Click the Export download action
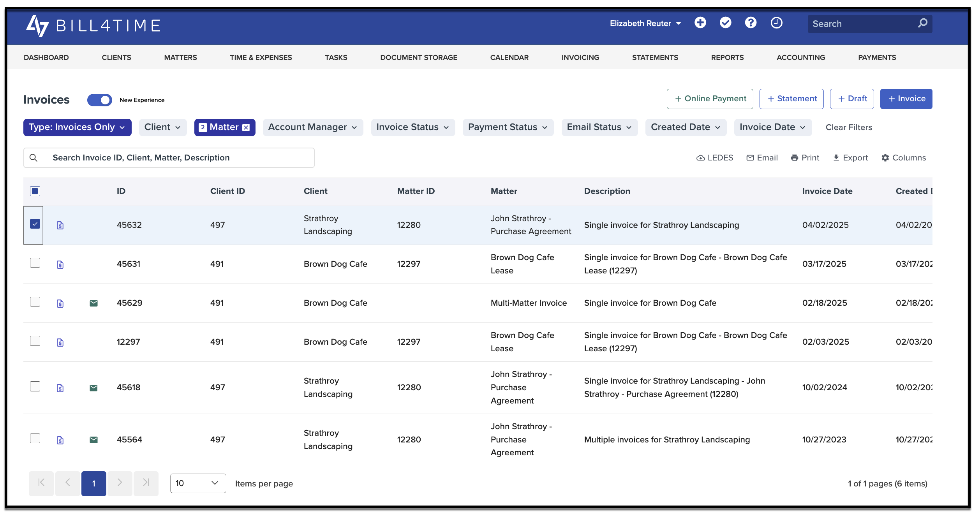 click(850, 158)
